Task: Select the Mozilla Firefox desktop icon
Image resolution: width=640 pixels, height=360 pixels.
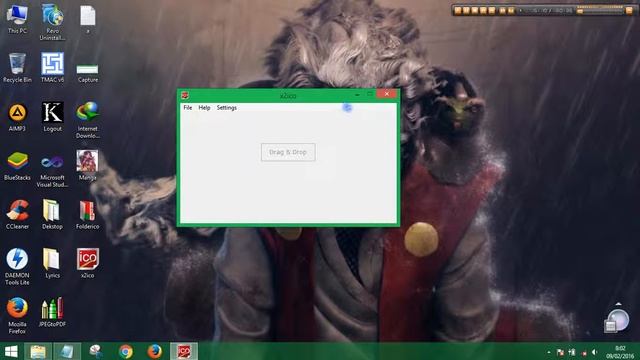Action: (x=17, y=315)
